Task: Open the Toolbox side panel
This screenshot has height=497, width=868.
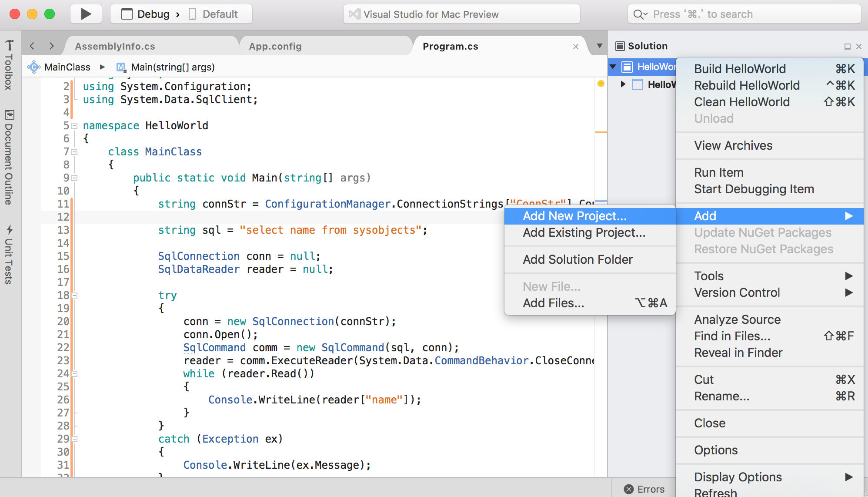Action: pyautogui.click(x=9, y=65)
